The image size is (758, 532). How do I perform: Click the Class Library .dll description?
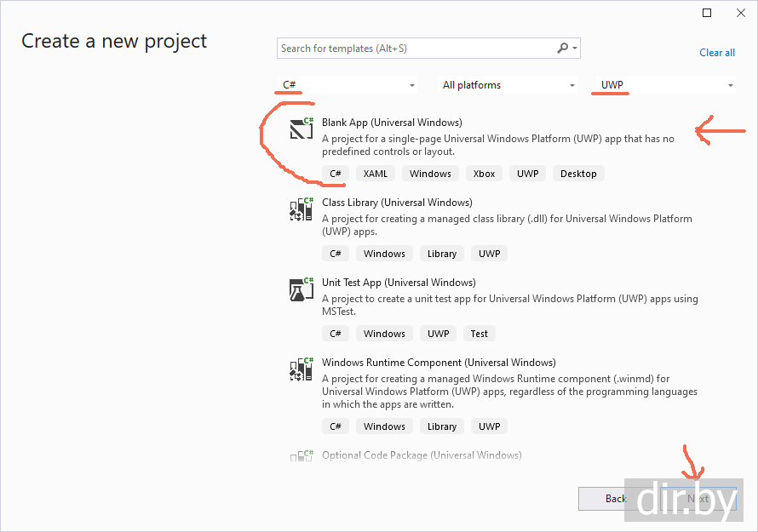[507, 226]
